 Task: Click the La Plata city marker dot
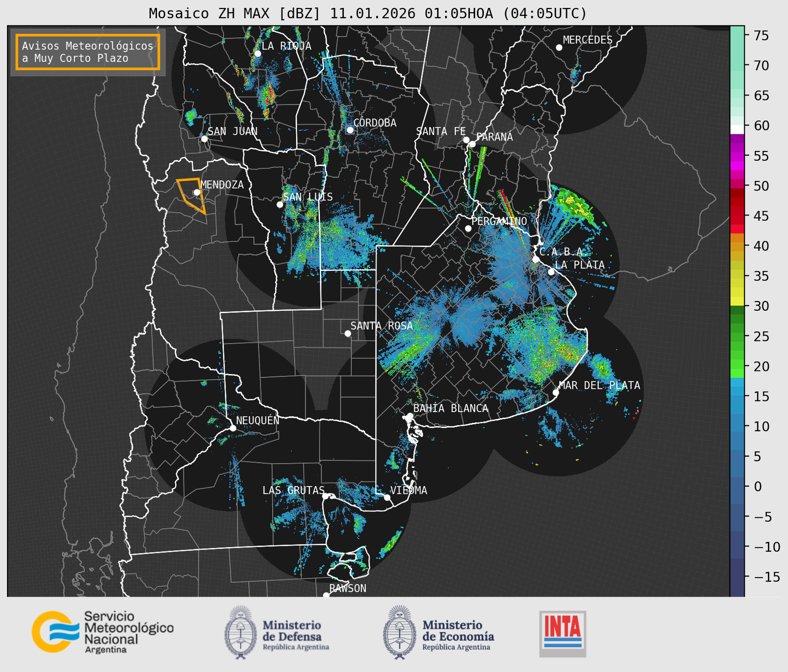click(551, 272)
